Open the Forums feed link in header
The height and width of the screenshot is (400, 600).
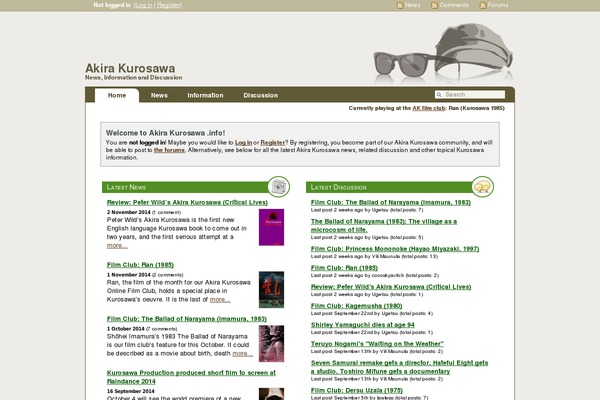tap(498, 5)
